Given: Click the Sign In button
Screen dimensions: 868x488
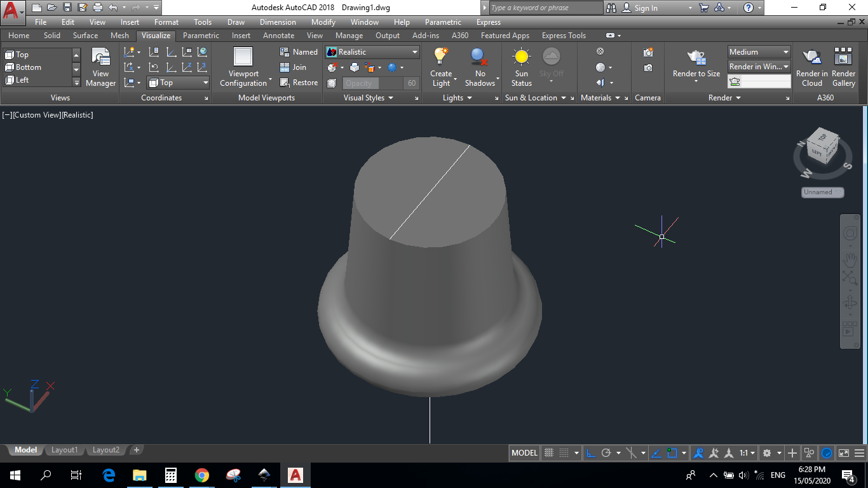Looking at the screenshot, I should click(639, 8).
